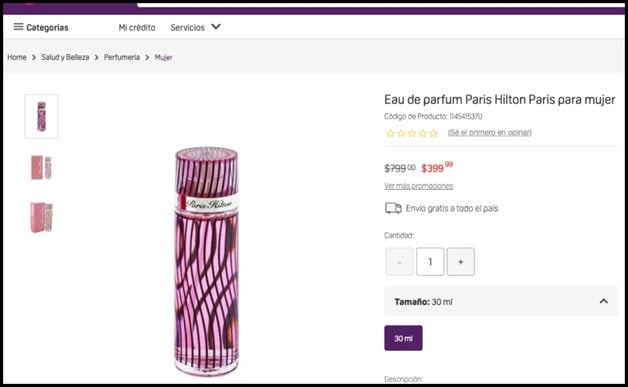Click the fifth rating star
Image resolution: width=628 pixels, height=387 pixels.
(x=434, y=133)
